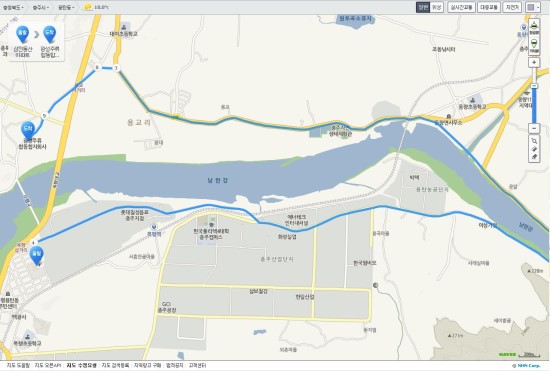Viewport: 550px width, 371px height.
Task: Select 일반 normal map view
Action: click(x=423, y=7)
